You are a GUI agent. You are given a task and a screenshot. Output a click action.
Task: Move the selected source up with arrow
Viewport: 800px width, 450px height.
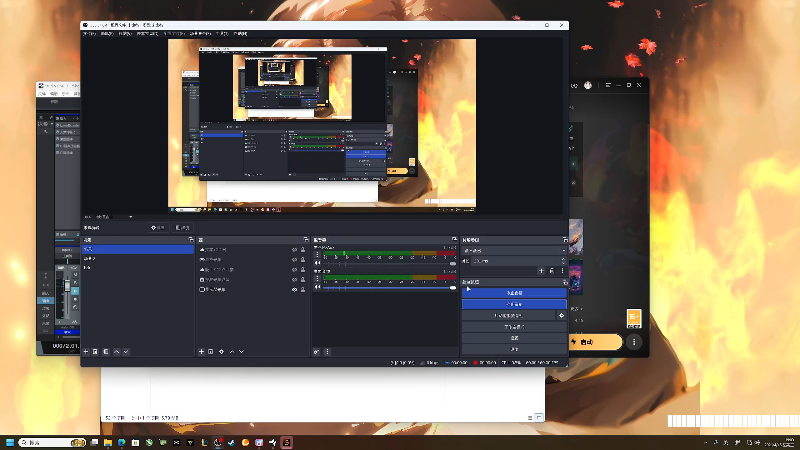coord(232,352)
